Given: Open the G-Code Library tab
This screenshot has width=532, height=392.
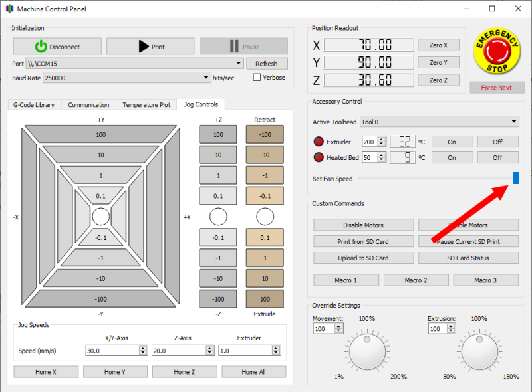Looking at the screenshot, I should pyautogui.click(x=34, y=104).
